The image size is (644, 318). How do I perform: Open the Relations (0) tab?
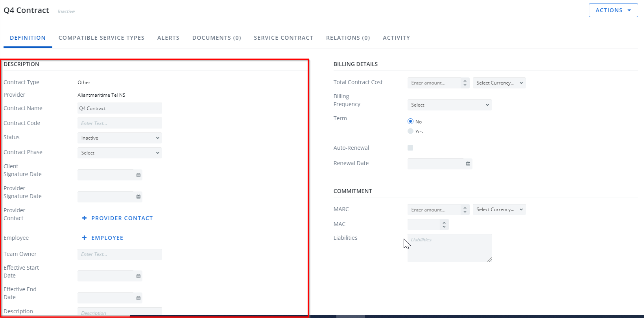(x=348, y=38)
